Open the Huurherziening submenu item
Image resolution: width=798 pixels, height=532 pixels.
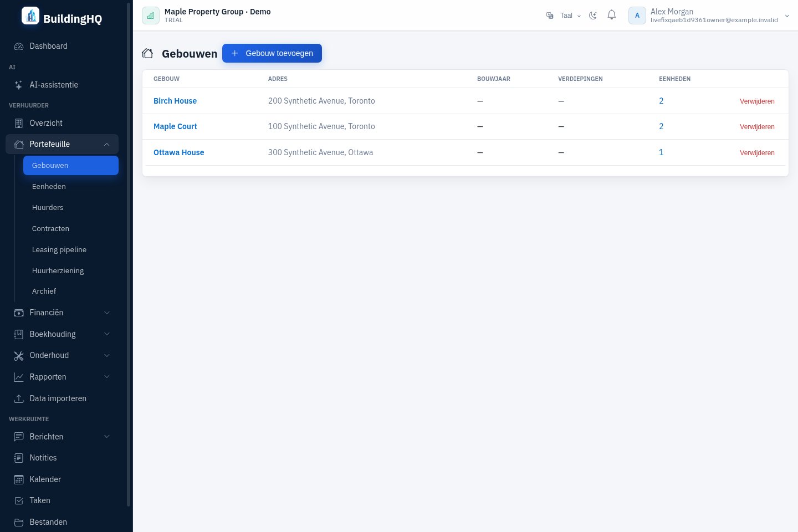click(x=71, y=271)
